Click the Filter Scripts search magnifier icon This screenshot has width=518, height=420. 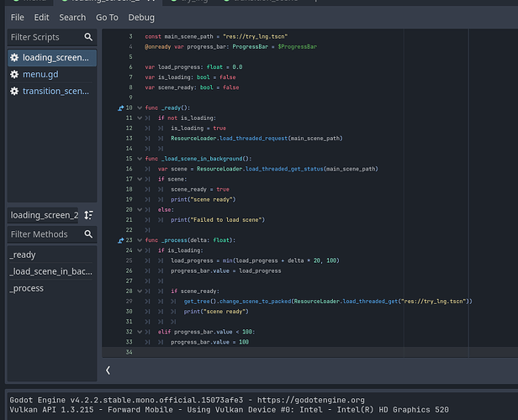[x=89, y=38]
